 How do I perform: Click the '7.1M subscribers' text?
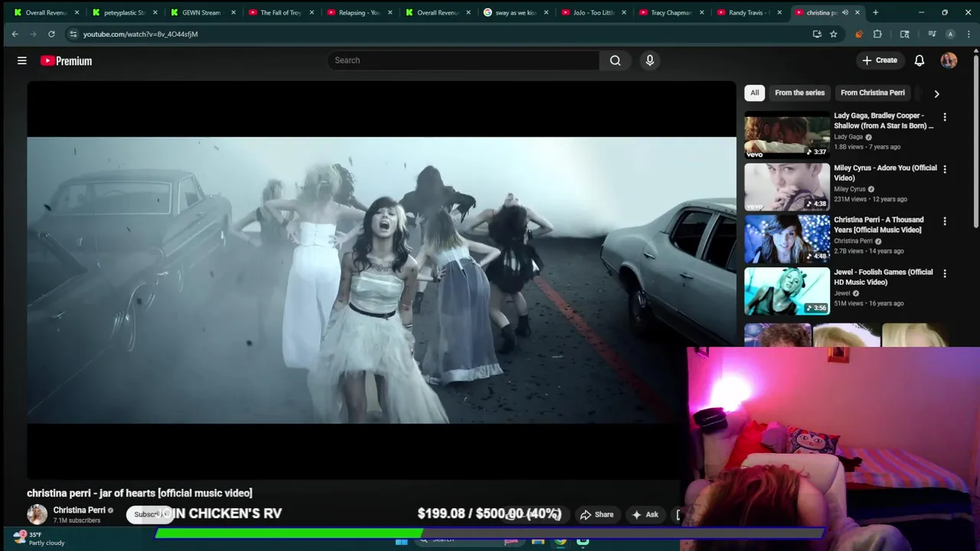77,520
